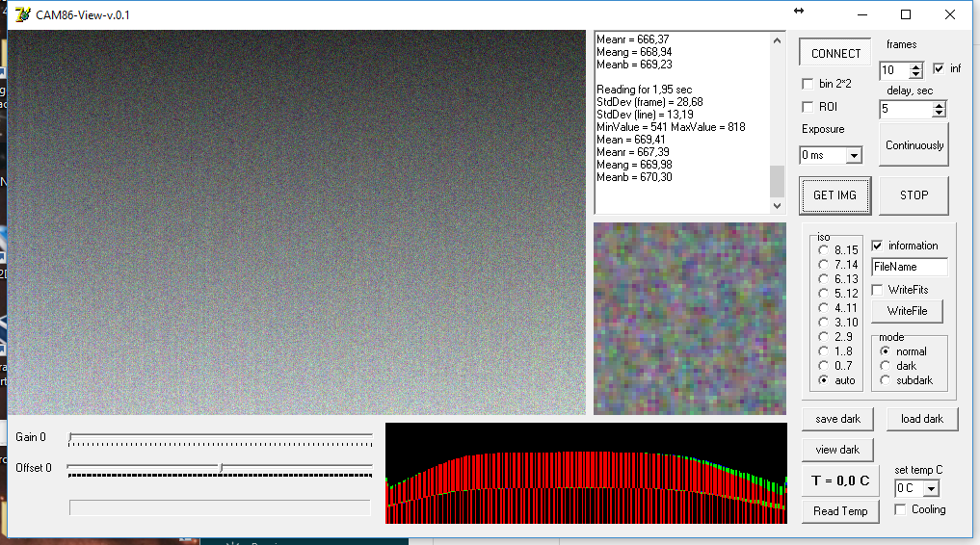980x545 pixels.
Task: Click the zoomed pixel preview thumbnail
Action: [x=689, y=319]
